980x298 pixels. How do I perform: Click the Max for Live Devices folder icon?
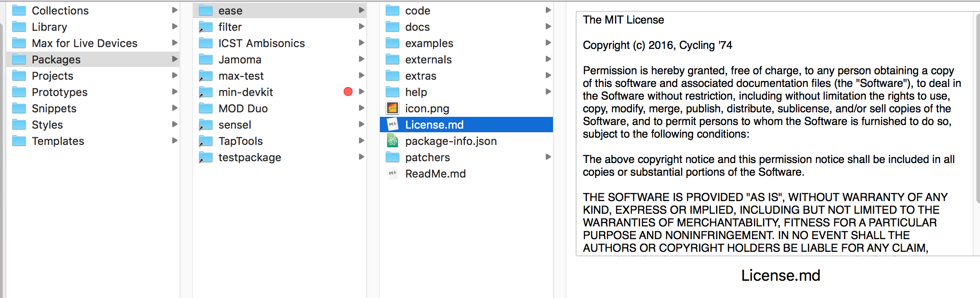pos(19,43)
